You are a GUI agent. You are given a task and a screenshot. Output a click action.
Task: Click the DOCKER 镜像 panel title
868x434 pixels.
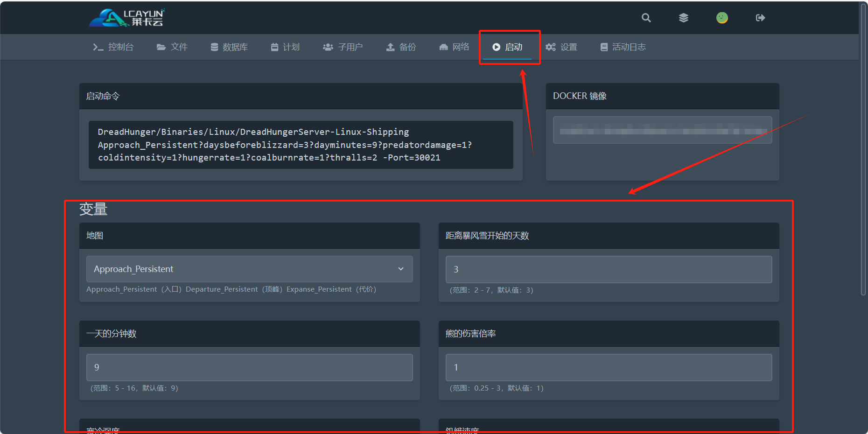[580, 96]
